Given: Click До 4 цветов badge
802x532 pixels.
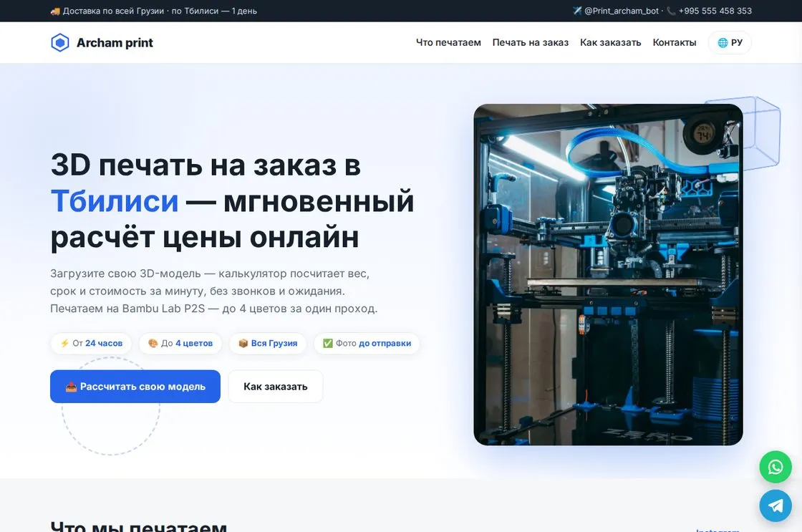Looking at the screenshot, I should 180,343.
